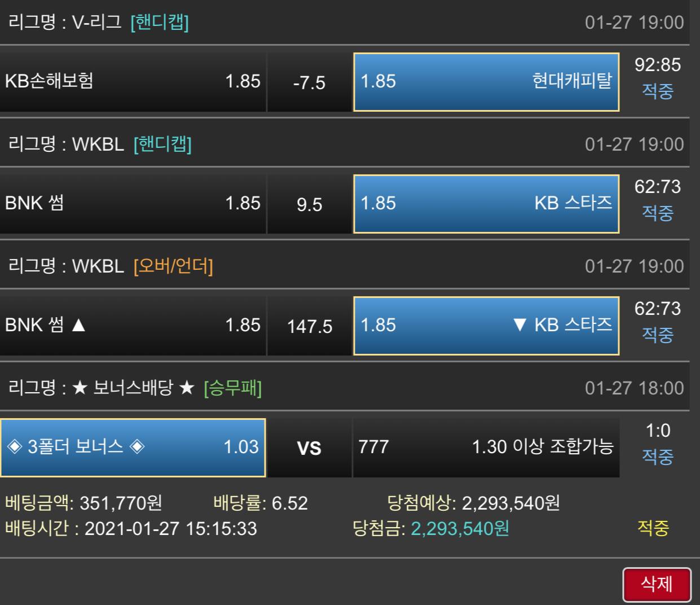Click the diamond icon left of 3폴더 보너스
This screenshot has height=605, width=700.
pyautogui.click(x=14, y=446)
